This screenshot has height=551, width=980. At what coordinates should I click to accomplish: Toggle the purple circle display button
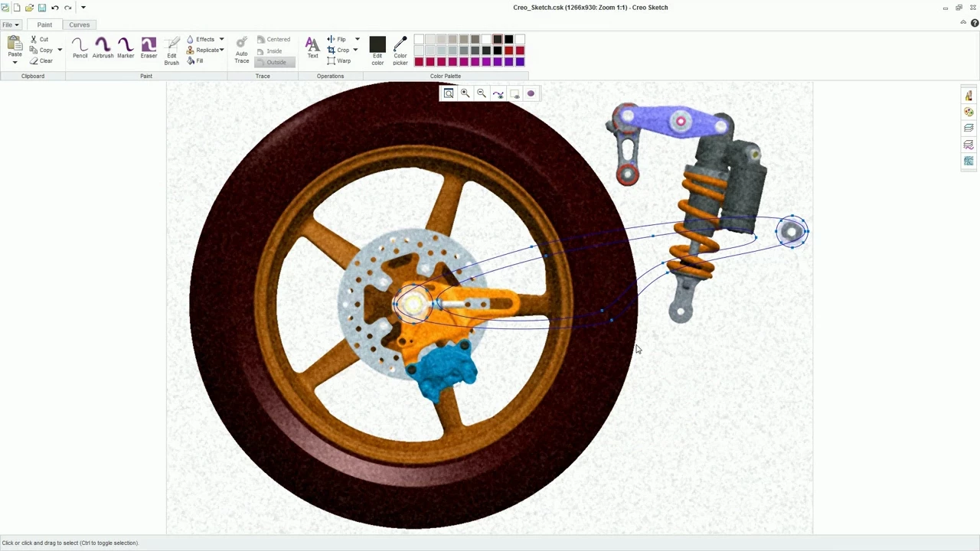pyautogui.click(x=531, y=93)
